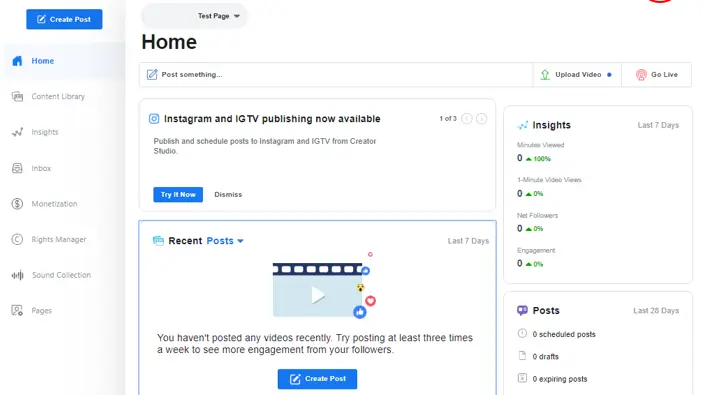
Task: Click Create Post button under Recent Posts
Action: pyautogui.click(x=317, y=379)
